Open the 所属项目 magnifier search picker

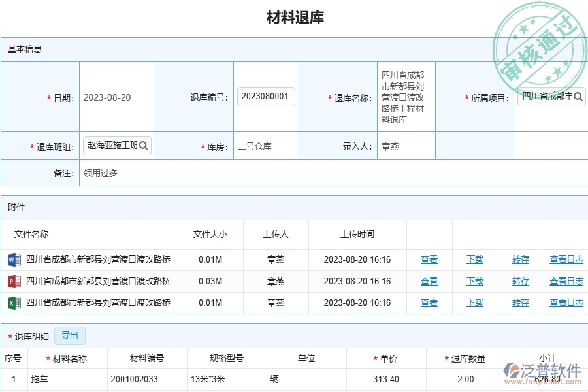coord(578,96)
